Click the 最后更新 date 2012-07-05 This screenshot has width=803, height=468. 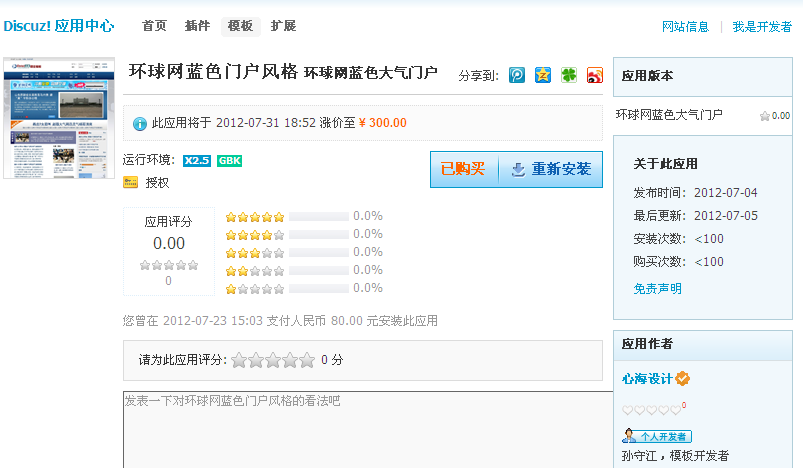coord(726,216)
